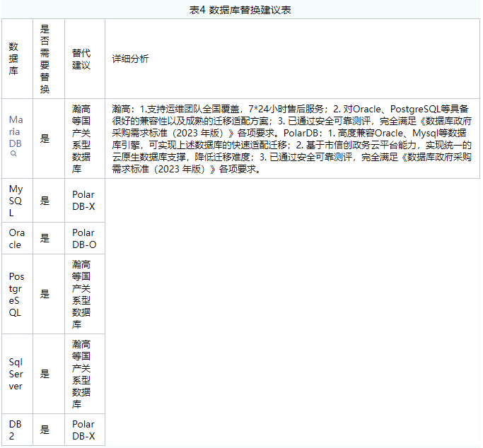This screenshot has height=448, width=483.
Task: Click the PolarDB-O suggestion cell
Action: pyautogui.click(x=84, y=238)
